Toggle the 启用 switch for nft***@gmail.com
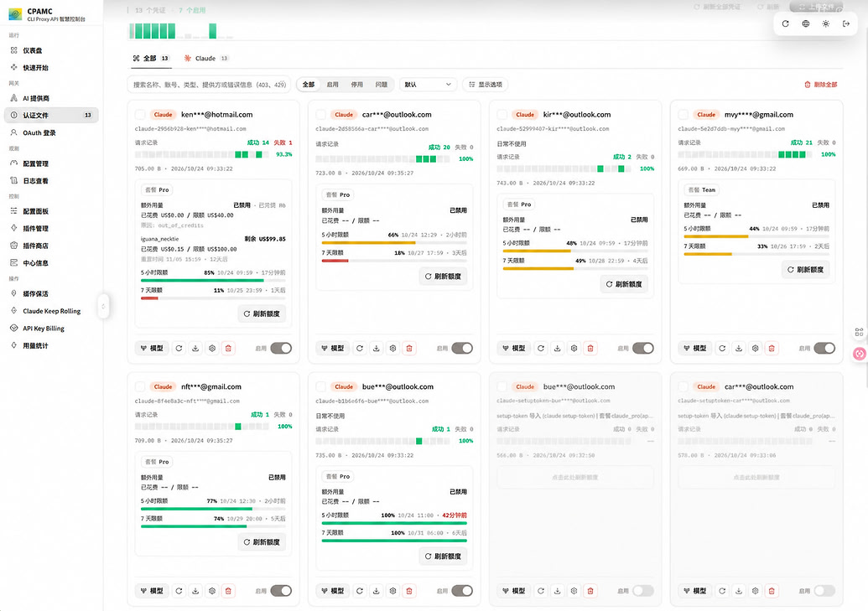 click(x=281, y=591)
